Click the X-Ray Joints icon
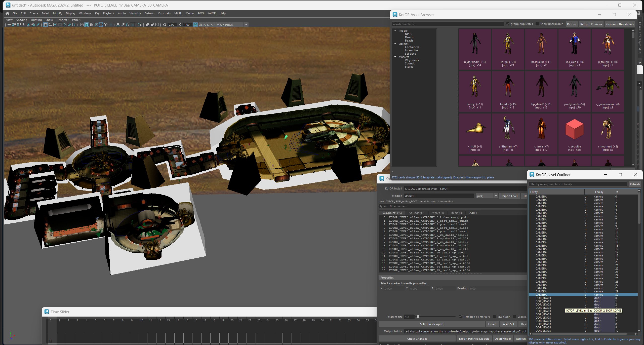 click(157, 25)
